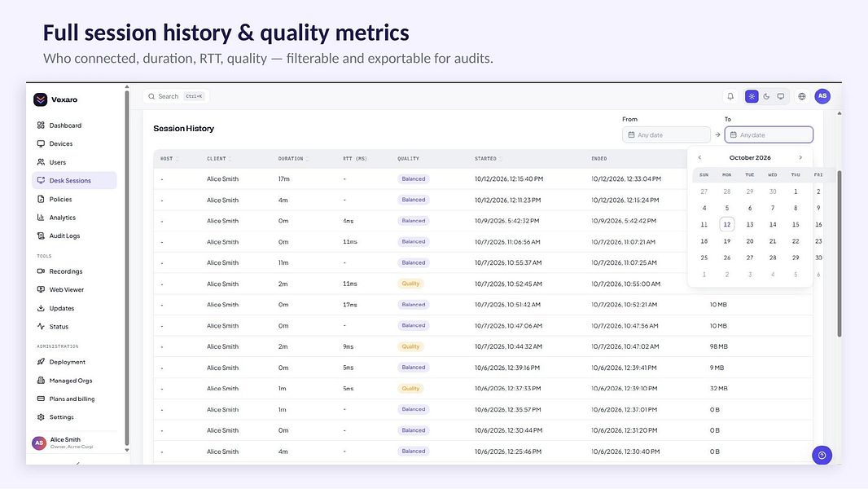Image resolution: width=868 pixels, height=489 pixels.
Task: Sort table by Host column
Action: point(169,159)
